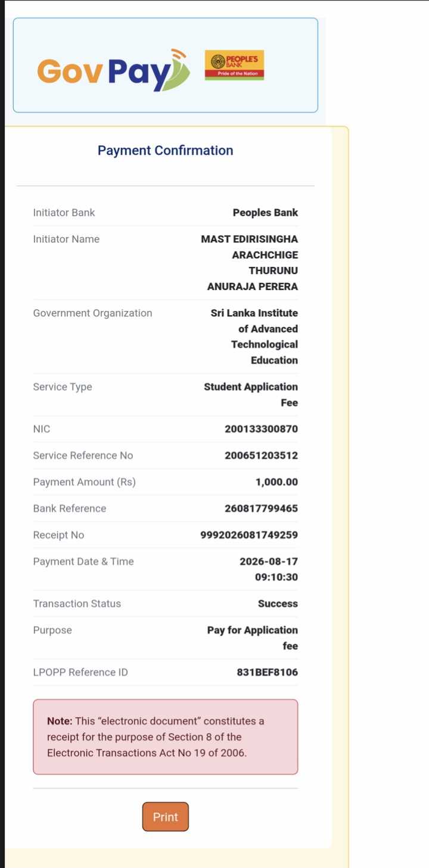
Task: Click the Sri Lanka Institute organization name
Action: [254, 337]
